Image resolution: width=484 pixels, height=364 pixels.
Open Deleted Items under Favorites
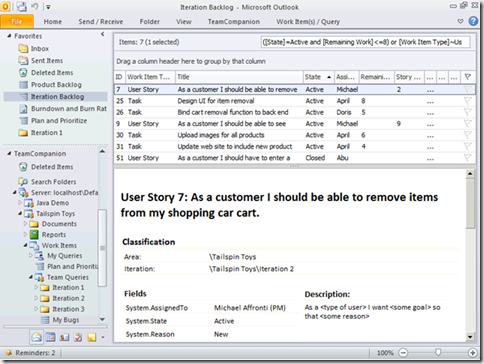[x=52, y=73]
